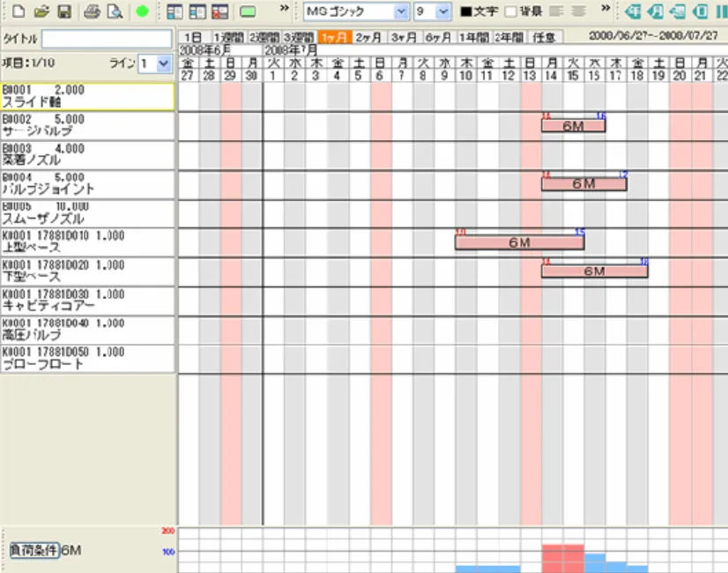
Task: Select the 6M bar in 上型ベース row
Action: point(519,242)
